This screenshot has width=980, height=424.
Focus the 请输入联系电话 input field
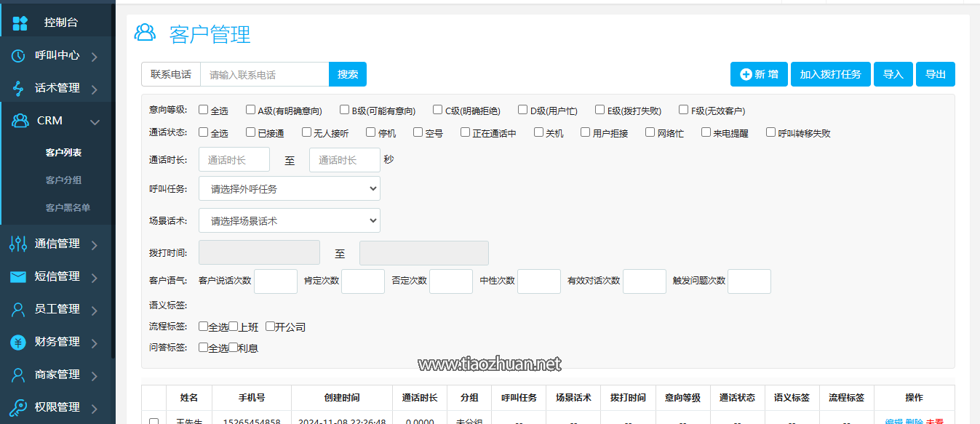[x=264, y=74]
